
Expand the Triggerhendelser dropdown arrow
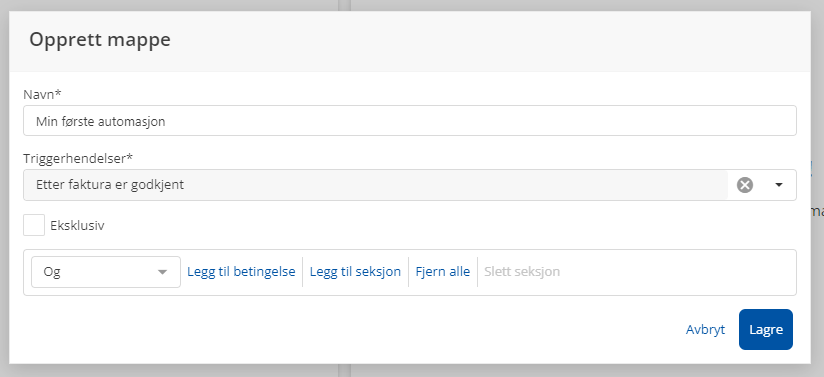[x=779, y=185]
